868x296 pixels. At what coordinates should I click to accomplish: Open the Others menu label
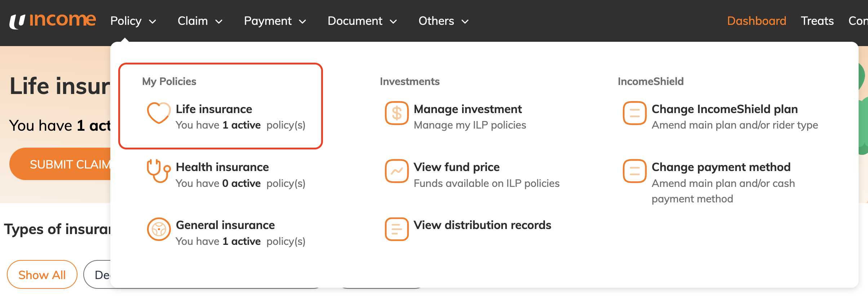(x=436, y=21)
